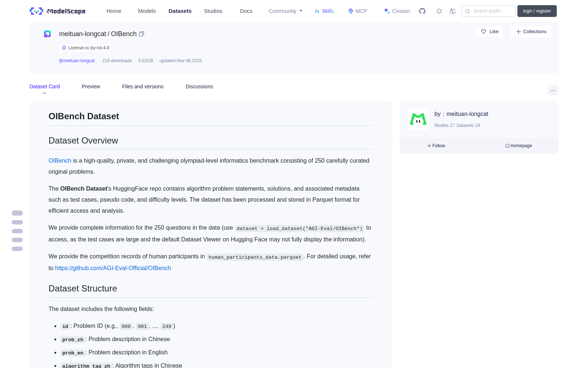Open the Skills link
The height and width of the screenshot is (368, 588).
point(324,11)
